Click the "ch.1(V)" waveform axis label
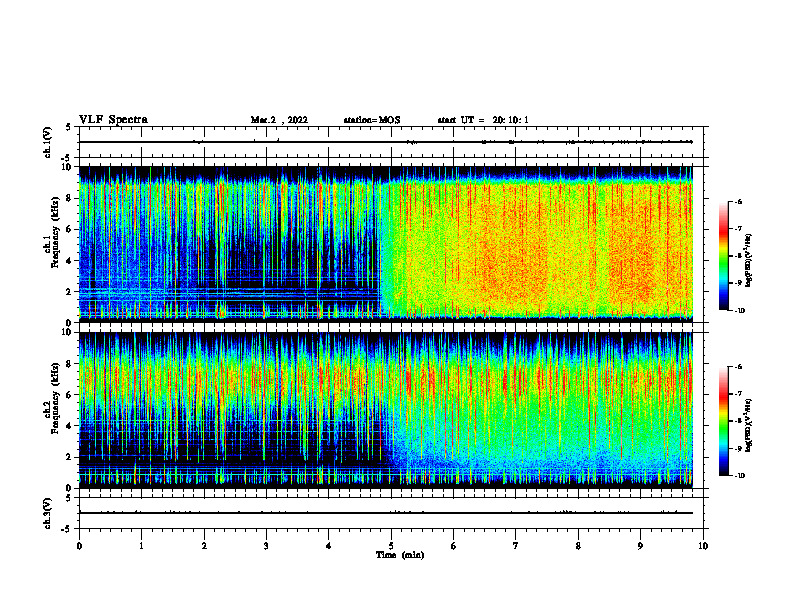 pos(48,142)
